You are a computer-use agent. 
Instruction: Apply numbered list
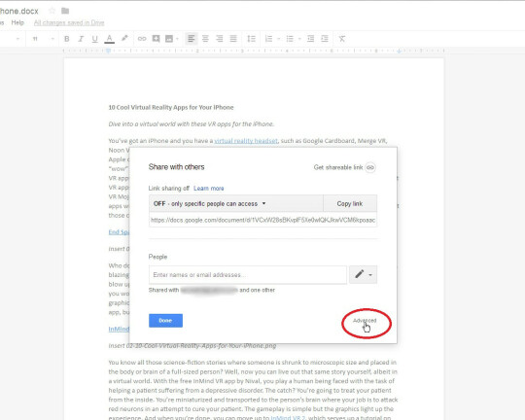tap(269, 39)
